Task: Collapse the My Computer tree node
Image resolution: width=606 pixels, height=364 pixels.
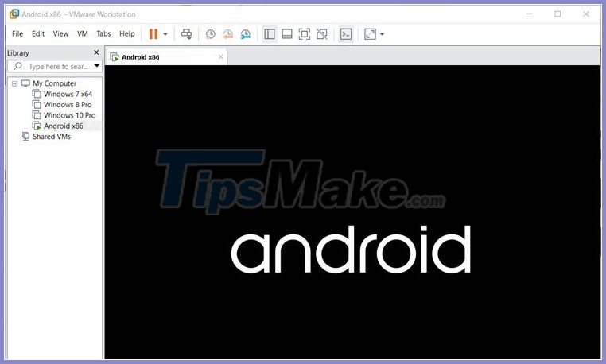Action: [14, 83]
